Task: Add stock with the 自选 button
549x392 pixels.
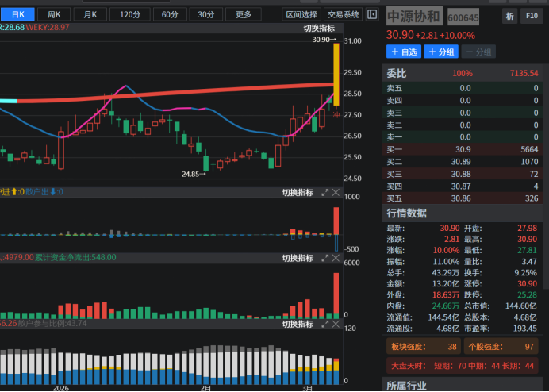Action: point(403,52)
